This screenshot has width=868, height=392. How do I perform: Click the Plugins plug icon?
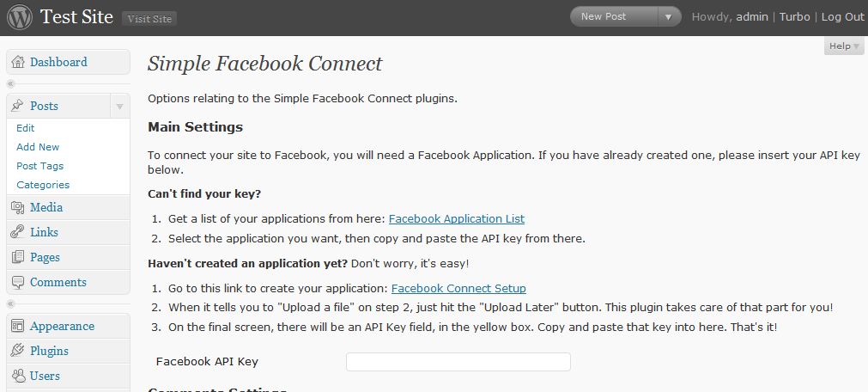pyautogui.click(x=18, y=351)
